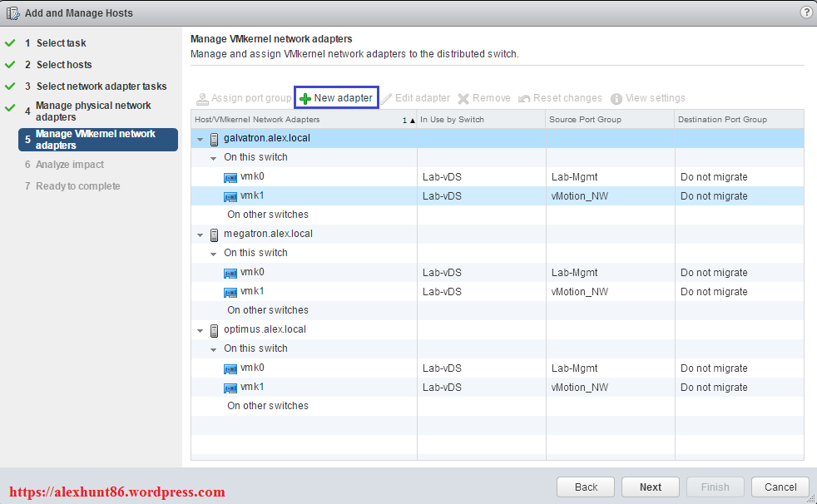Select vmk1 adapter icon under megatron.alex.local
817x504 pixels.
(230, 292)
